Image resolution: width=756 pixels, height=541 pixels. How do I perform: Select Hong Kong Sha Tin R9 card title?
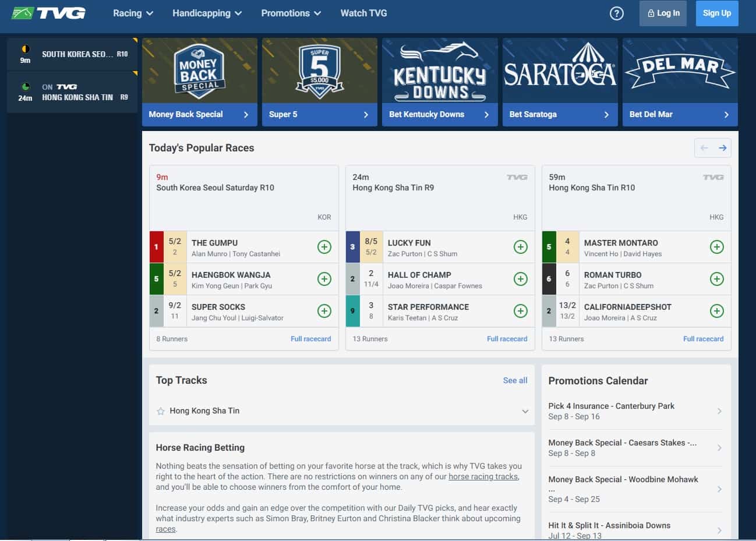(x=393, y=188)
